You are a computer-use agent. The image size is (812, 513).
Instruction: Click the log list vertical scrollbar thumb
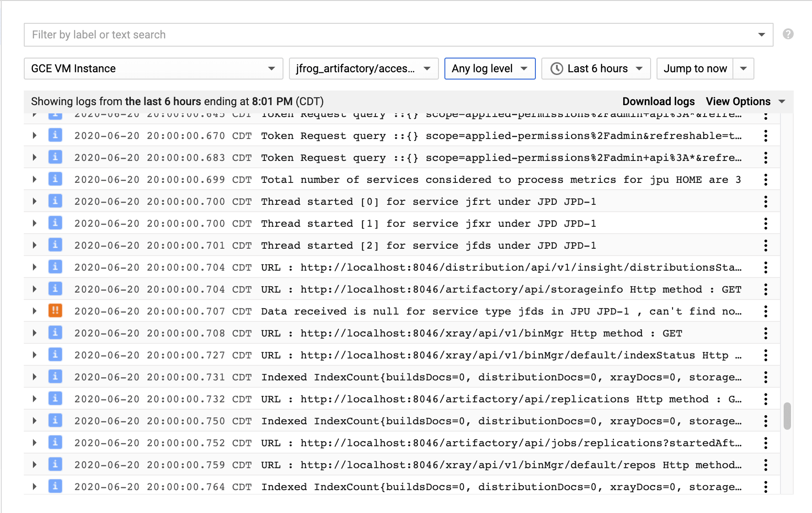(x=787, y=416)
